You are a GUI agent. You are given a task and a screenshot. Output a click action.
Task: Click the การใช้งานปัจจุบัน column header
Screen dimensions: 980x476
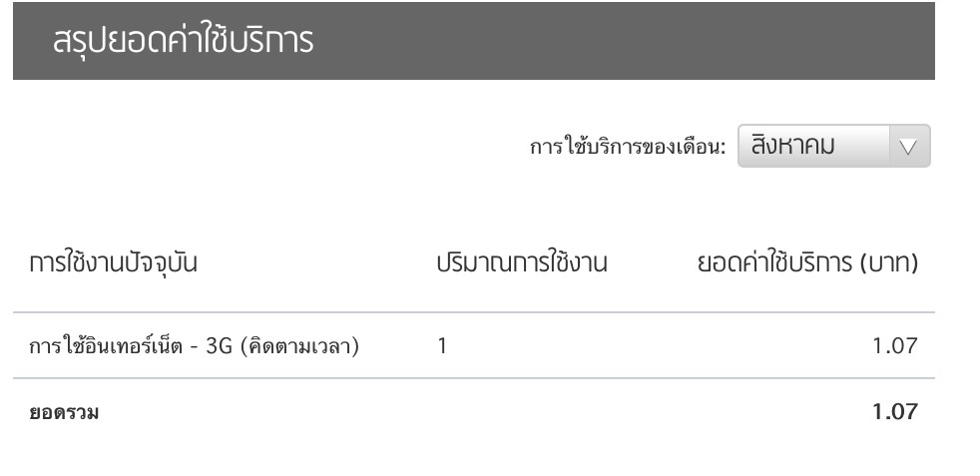tap(113, 263)
